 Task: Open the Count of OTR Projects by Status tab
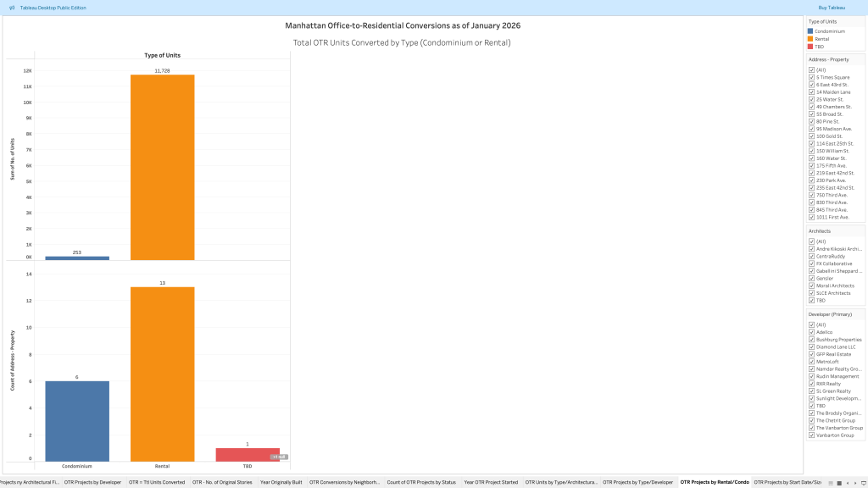pos(421,482)
